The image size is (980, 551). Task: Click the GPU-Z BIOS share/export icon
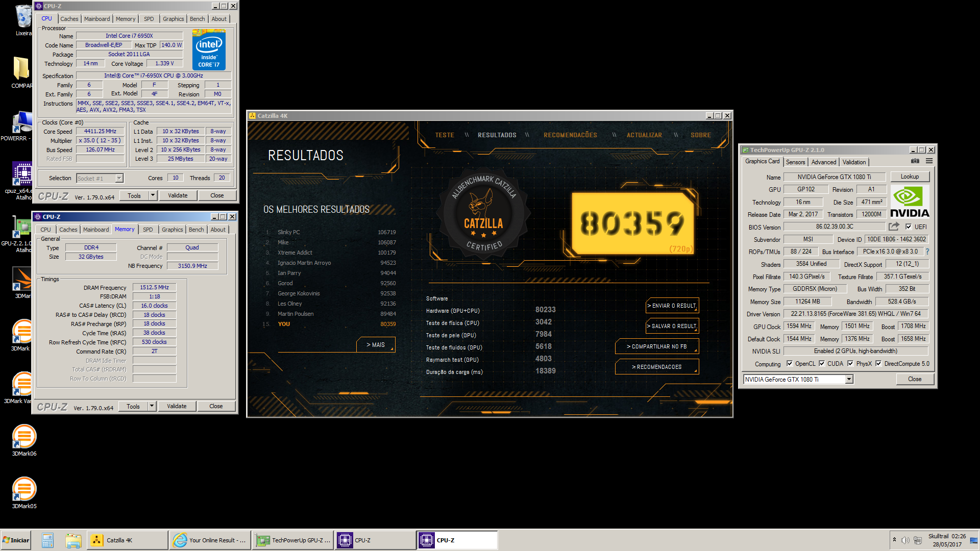(x=894, y=227)
